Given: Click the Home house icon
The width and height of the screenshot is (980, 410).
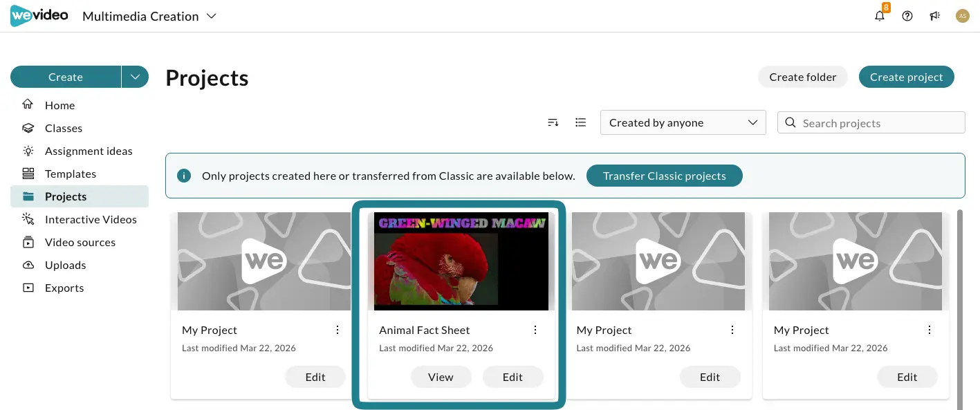Looking at the screenshot, I should point(28,105).
